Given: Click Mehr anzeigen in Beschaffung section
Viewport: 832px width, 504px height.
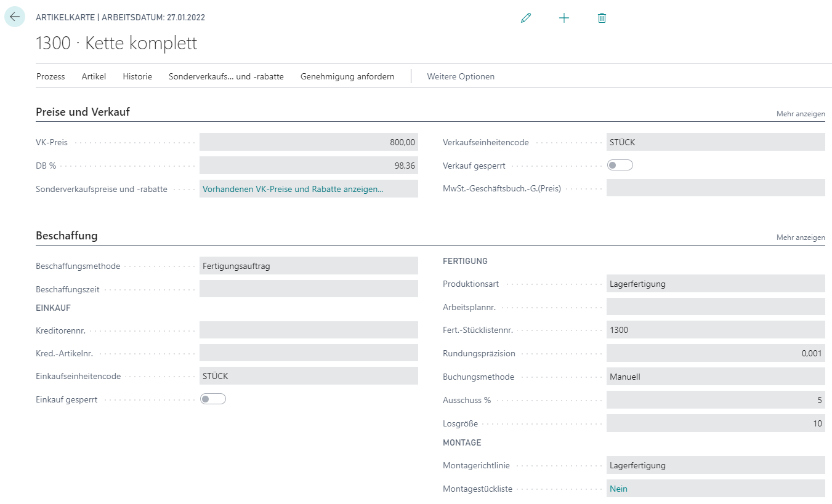Looking at the screenshot, I should click(801, 238).
